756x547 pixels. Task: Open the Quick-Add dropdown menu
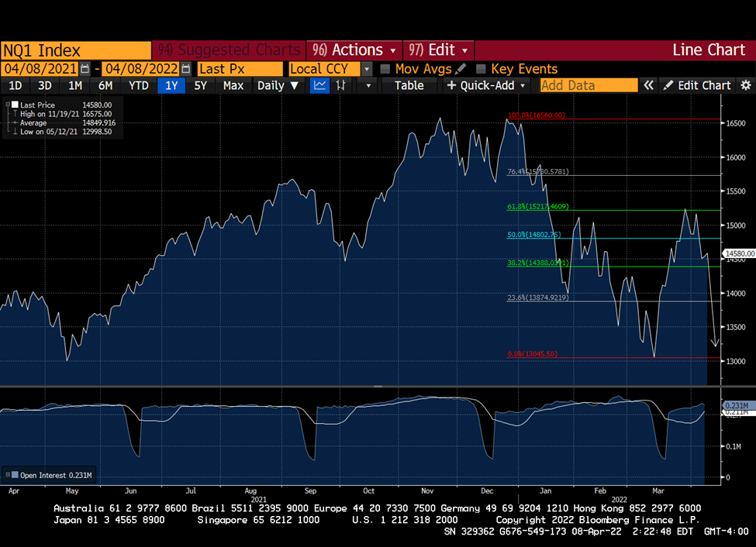point(486,85)
